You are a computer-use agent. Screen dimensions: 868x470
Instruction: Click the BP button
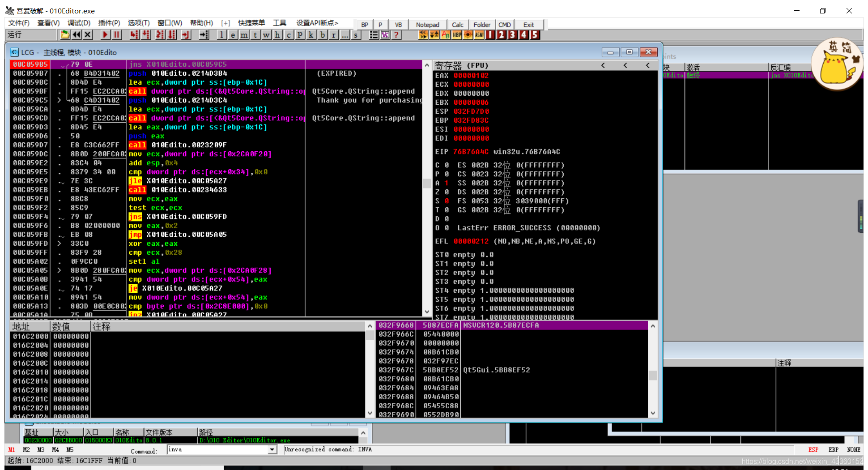coord(365,25)
